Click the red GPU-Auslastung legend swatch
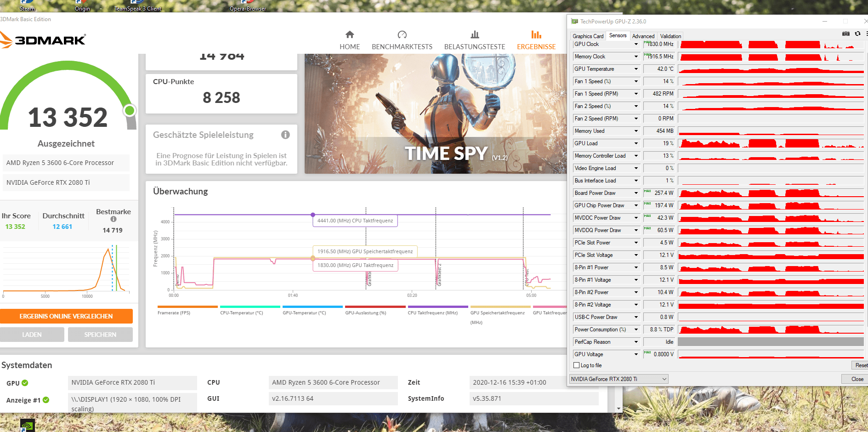This screenshot has width=868, height=432. coord(375,307)
